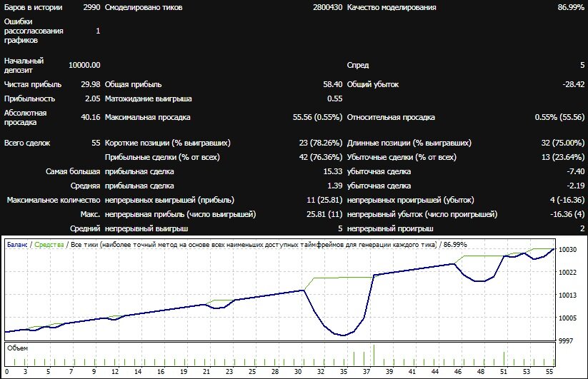Click the 'Относительная просадка' label
This screenshot has width=588, height=379.
[391, 117]
